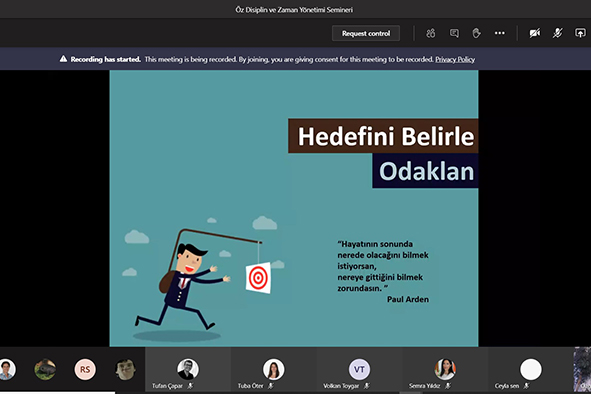Select Tuba Öter's participant tile

pos(273,369)
